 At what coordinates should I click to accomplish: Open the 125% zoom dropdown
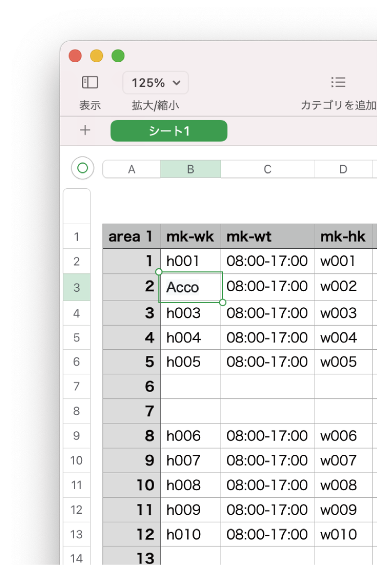click(155, 83)
